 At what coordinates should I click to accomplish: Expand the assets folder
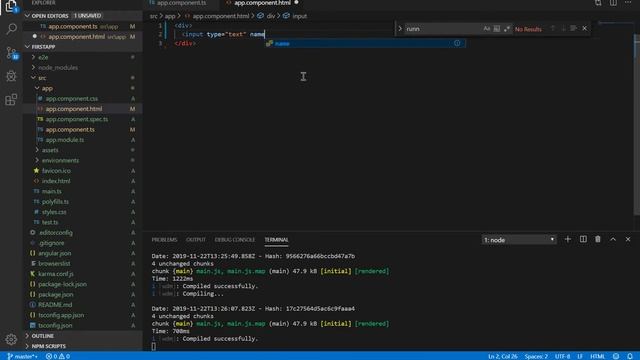click(50, 150)
